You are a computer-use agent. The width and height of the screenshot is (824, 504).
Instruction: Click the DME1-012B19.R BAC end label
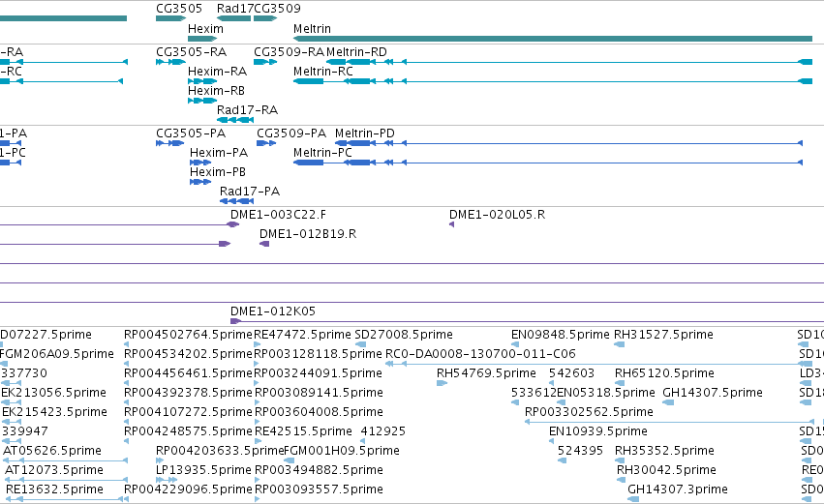(307, 234)
